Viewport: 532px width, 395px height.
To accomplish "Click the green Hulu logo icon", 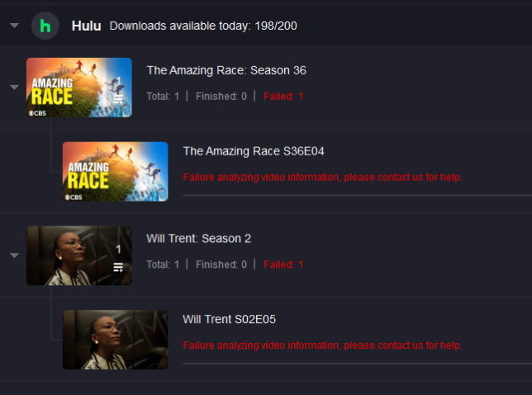I will (x=45, y=26).
